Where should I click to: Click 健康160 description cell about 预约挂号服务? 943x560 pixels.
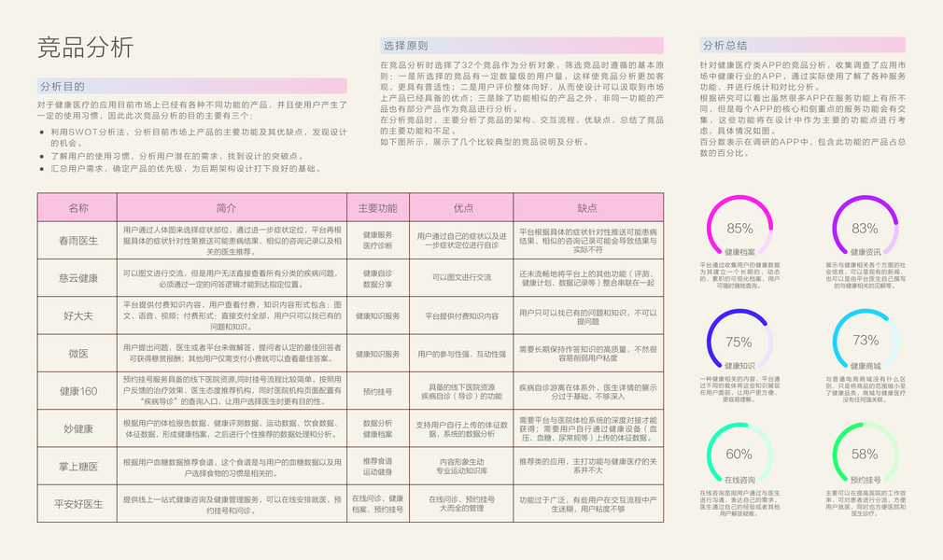pyautogui.click(x=232, y=391)
